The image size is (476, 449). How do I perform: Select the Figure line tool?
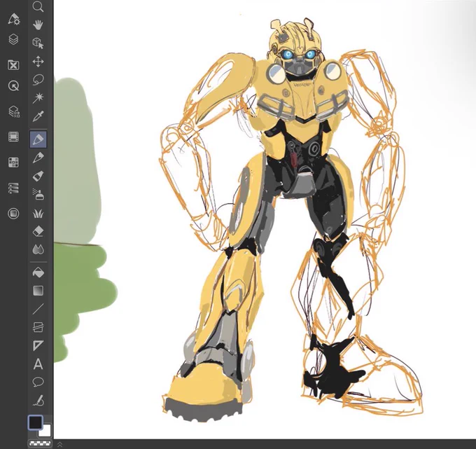pos(38,309)
